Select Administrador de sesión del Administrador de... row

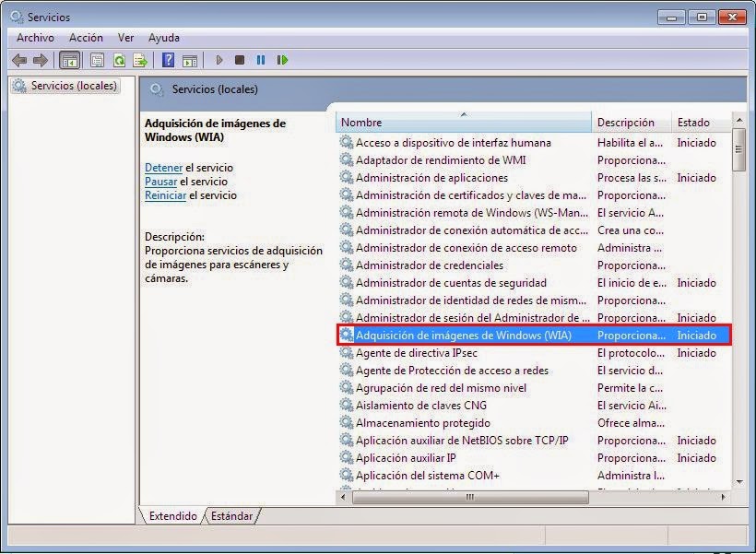(x=534, y=318)
